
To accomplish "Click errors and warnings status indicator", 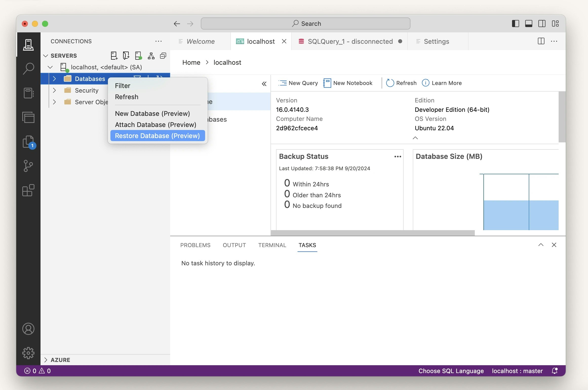I will tap(37, 371).
